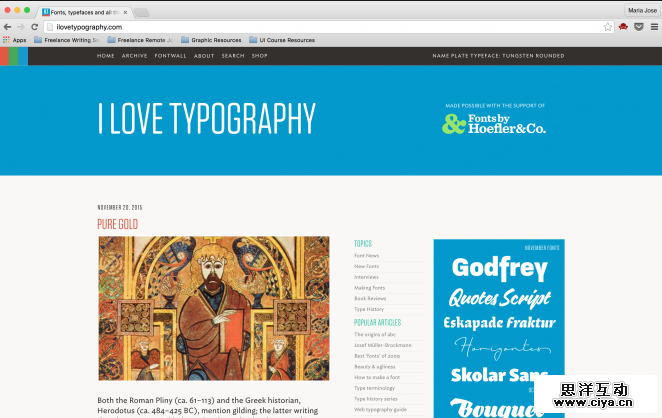Click the red extension icon in the toolbar
Screen dimensions: 662x418
pyautogui.click(x=623, y=27)
